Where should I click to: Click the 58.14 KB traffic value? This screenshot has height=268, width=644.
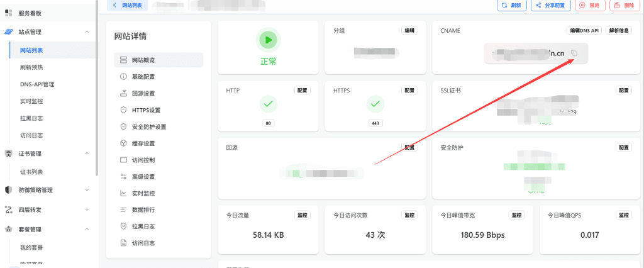268,235
